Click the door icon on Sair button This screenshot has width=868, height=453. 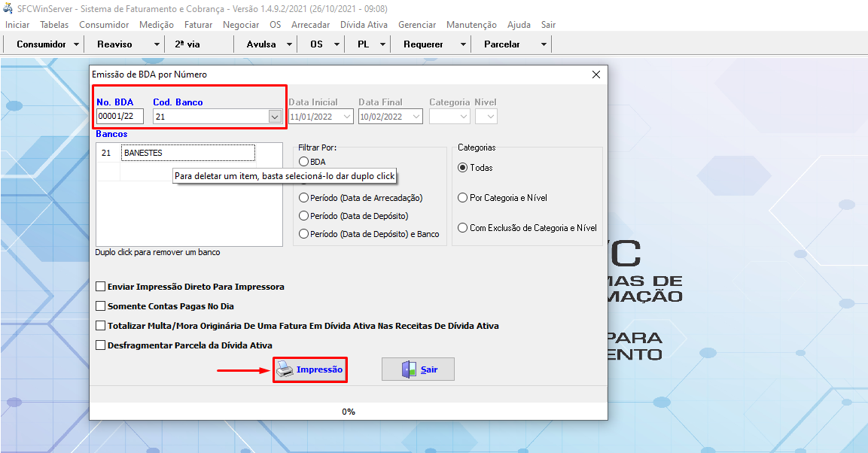(409, 369)
